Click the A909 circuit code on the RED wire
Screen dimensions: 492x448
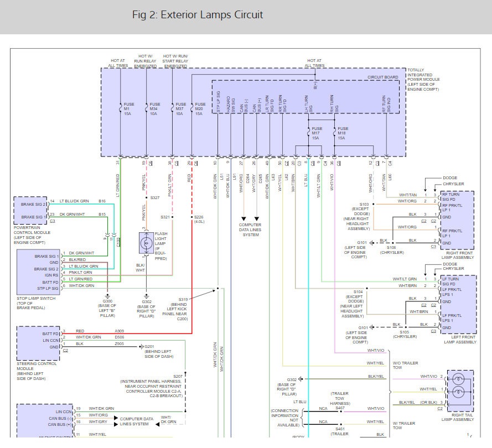coord(119,331)
